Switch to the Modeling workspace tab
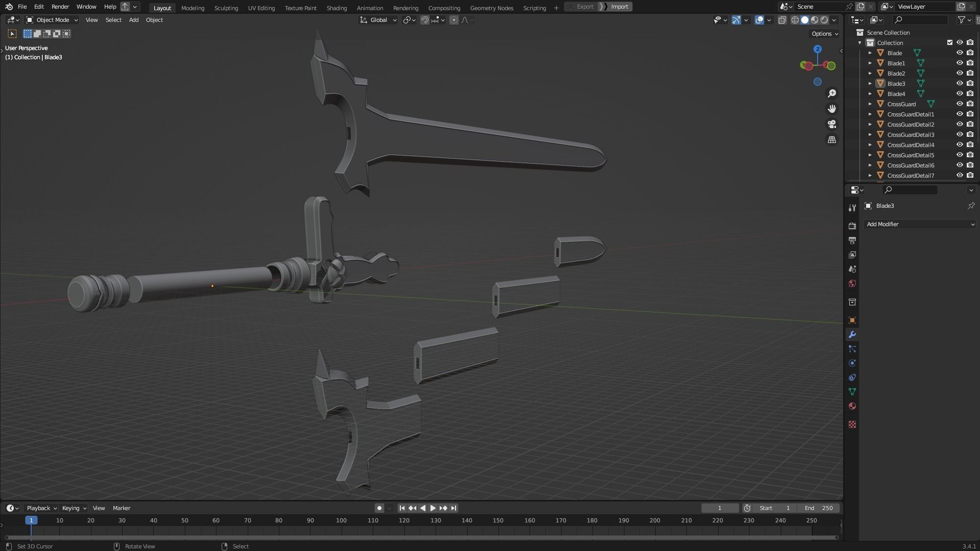 pyautogui.click(x=193, y=8)
